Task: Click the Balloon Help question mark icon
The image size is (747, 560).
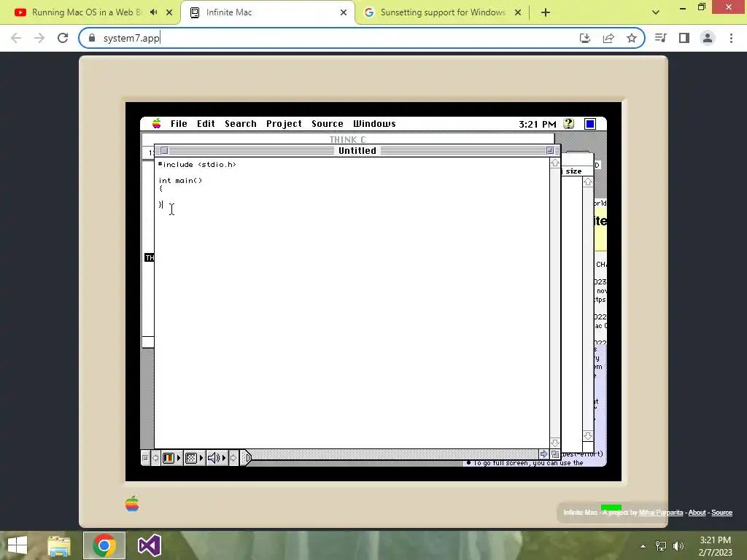Action: coord(568,124)
